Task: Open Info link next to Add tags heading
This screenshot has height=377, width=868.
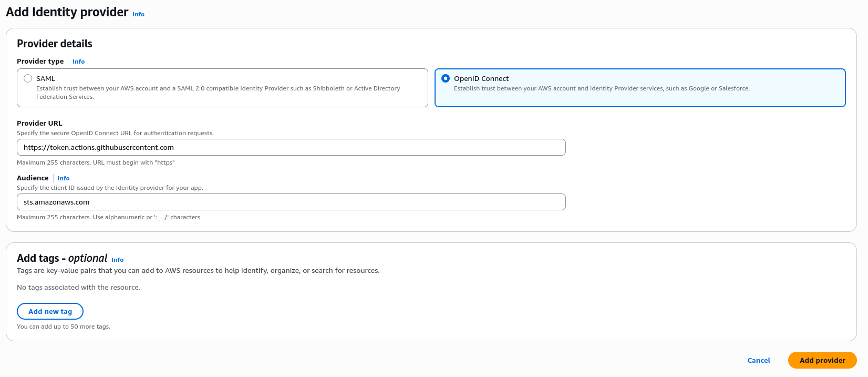Action: [117, 260]
